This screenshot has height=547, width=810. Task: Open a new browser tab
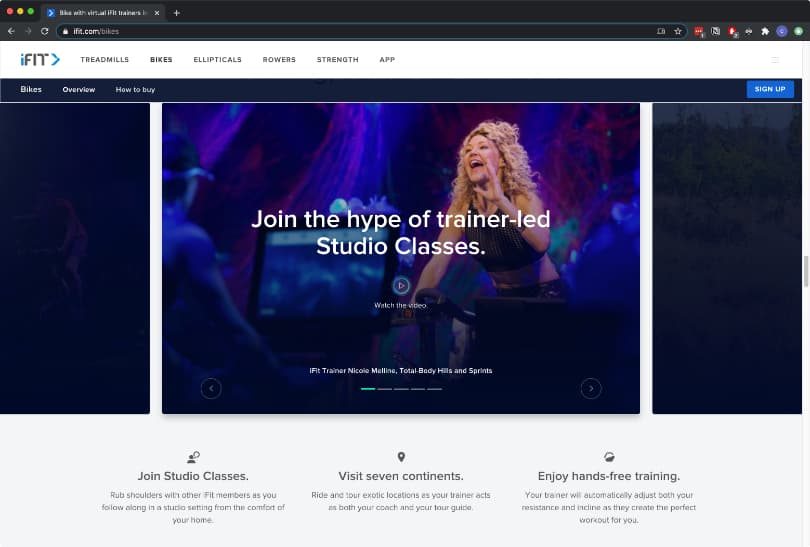[177, 12]
